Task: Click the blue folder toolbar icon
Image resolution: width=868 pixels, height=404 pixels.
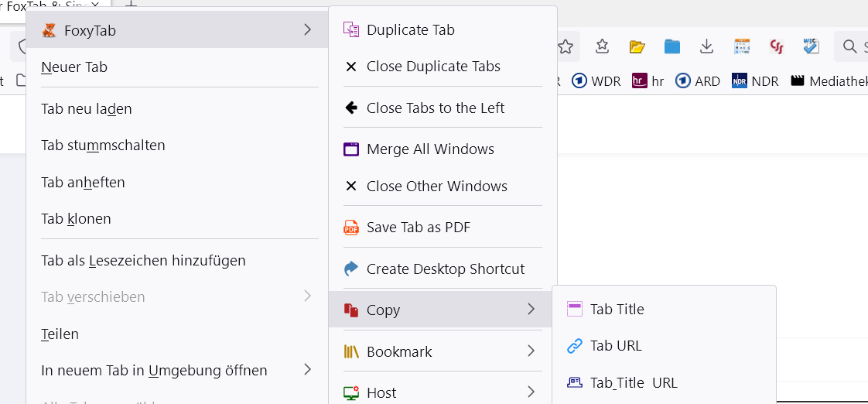Action: 672,47
